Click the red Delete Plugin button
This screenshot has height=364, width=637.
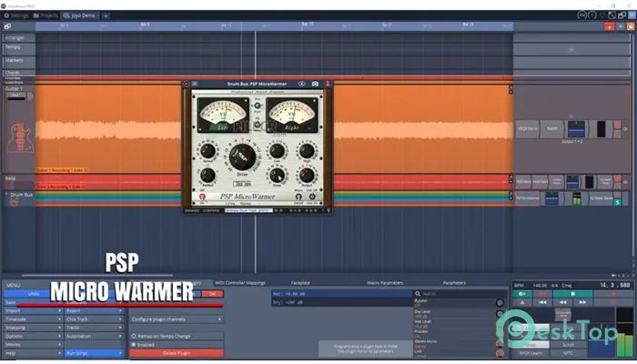coord(177,353)
